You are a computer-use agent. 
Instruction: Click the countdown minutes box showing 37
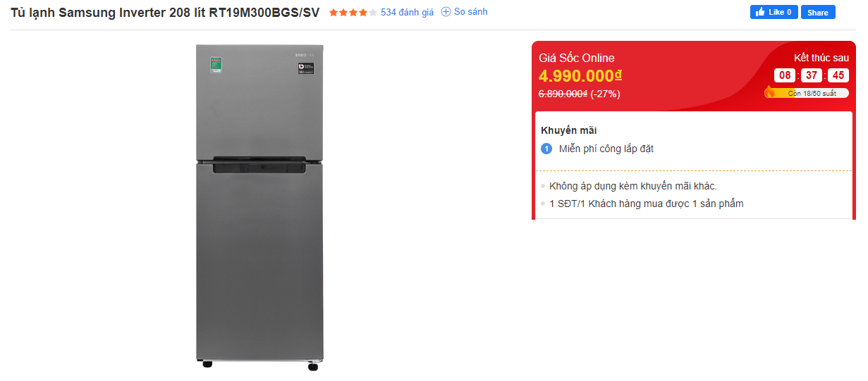pos(811,75)
